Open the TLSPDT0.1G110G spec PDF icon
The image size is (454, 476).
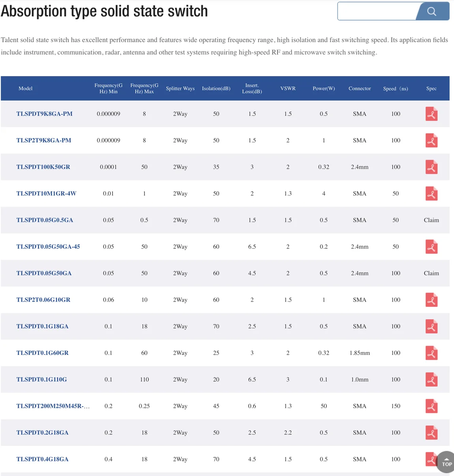point(431,380)
